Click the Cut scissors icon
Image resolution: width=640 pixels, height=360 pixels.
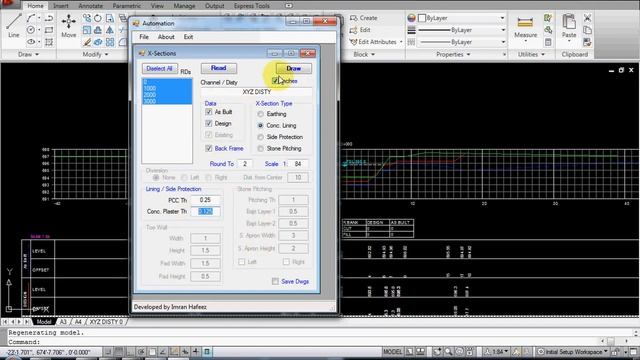[x=587, y=18]
